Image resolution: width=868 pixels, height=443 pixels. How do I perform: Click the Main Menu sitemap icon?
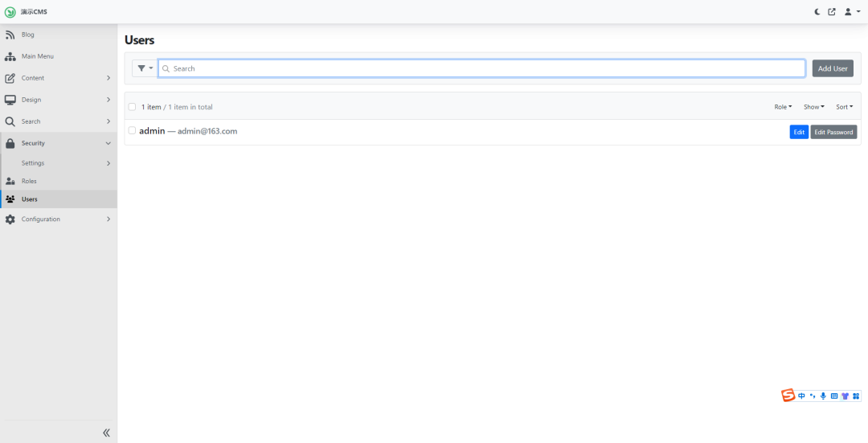click(10, 56)
